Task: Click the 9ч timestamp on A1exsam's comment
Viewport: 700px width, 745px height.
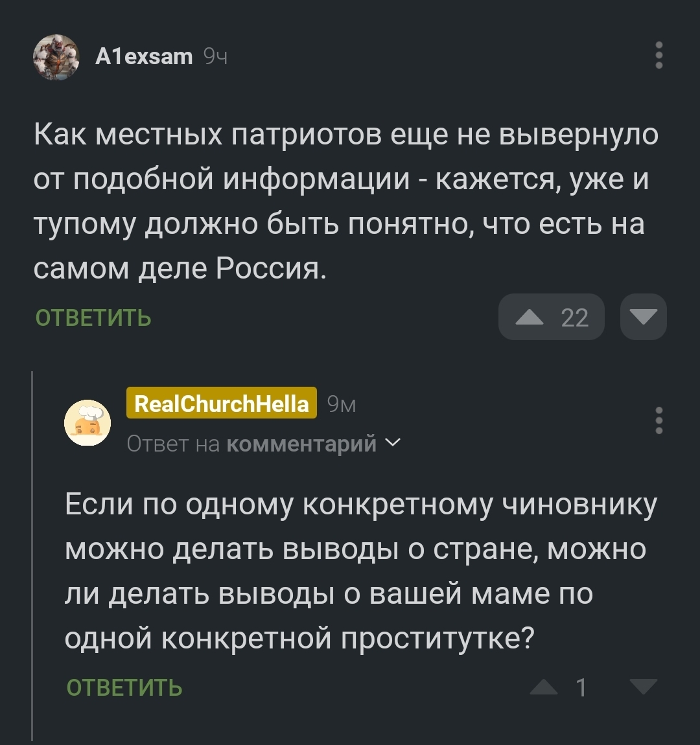Action: [x=215, y=57]
